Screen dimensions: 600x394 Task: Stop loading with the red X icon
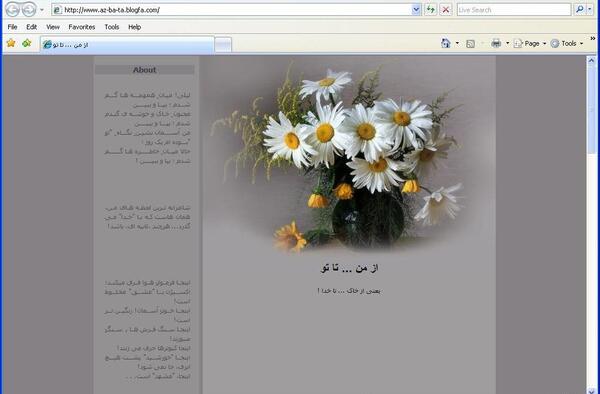(446, 10)
